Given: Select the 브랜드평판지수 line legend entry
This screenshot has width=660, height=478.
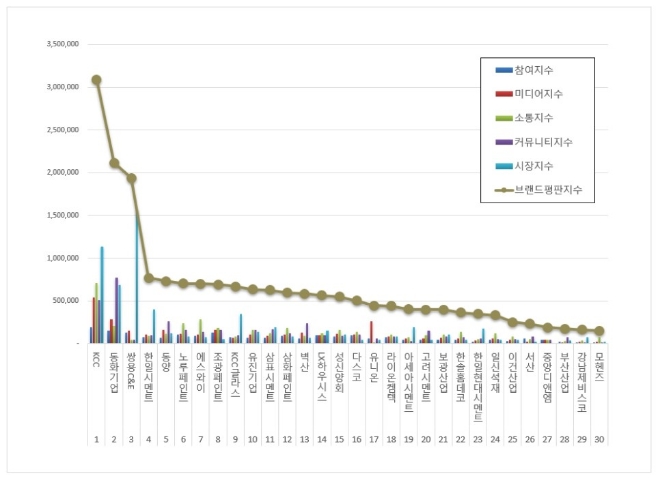Looking at the screenshot, I should pos(538,190).
